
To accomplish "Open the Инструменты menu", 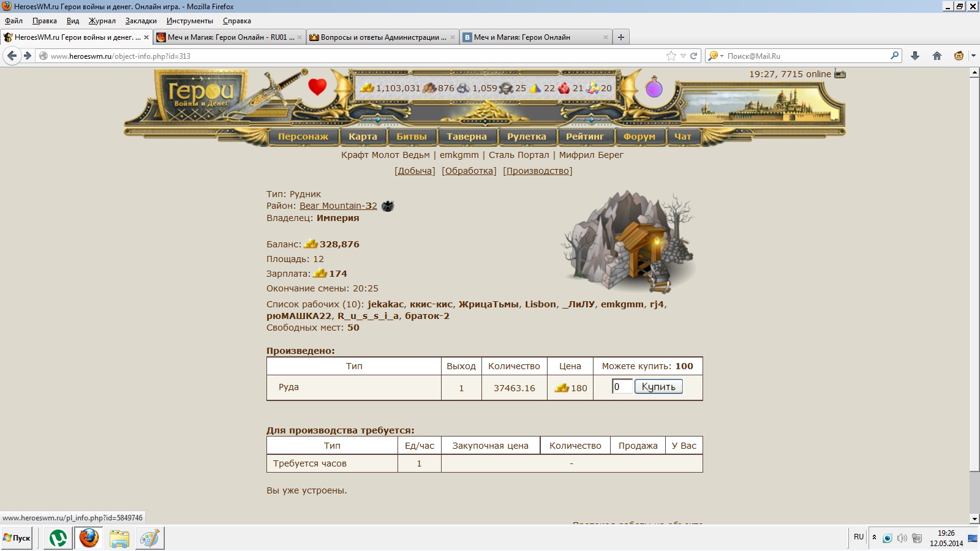I will tap(190, 21).
